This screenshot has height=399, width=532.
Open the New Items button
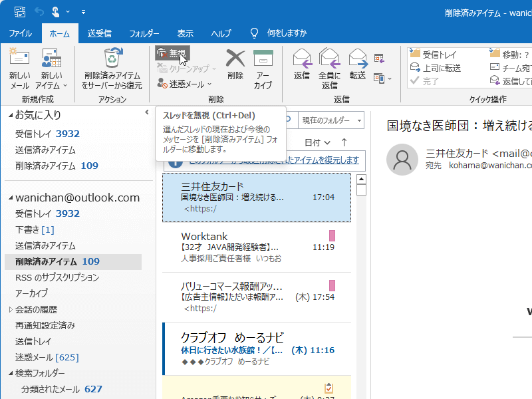tap(51, 68)
